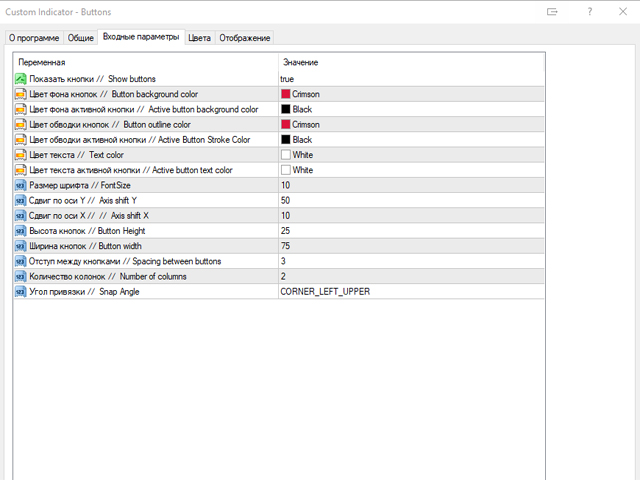The height and width of the screenshot is (480, 640).
Task: Open the О программе tab
Action: (34, 38)
